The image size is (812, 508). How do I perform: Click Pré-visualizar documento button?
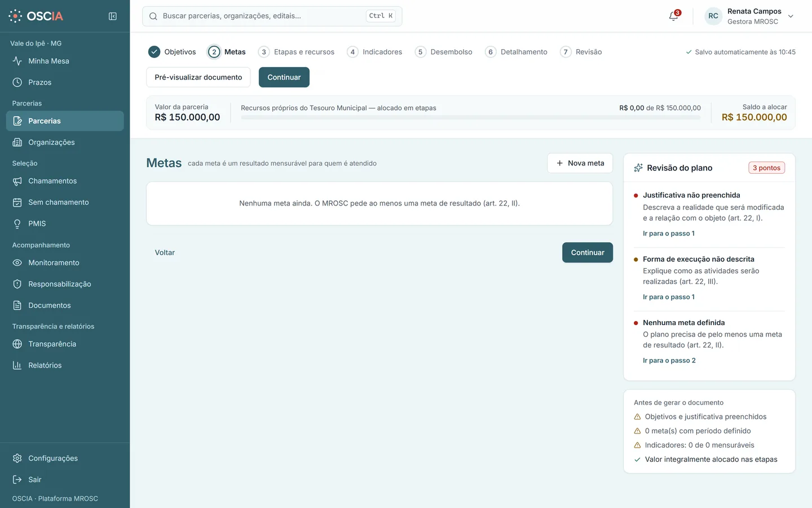[198, 77]
